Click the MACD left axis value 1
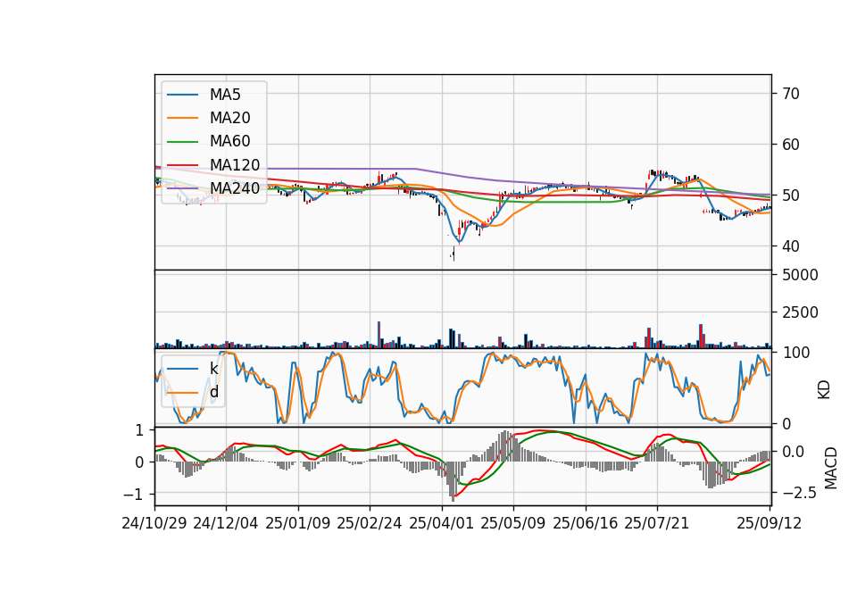This screenshot has width=857, height=616. point(139,430)
